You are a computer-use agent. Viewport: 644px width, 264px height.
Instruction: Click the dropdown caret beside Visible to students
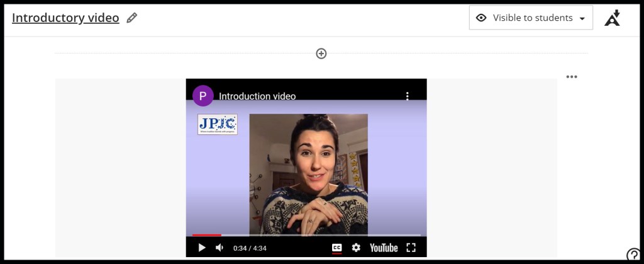582,18
